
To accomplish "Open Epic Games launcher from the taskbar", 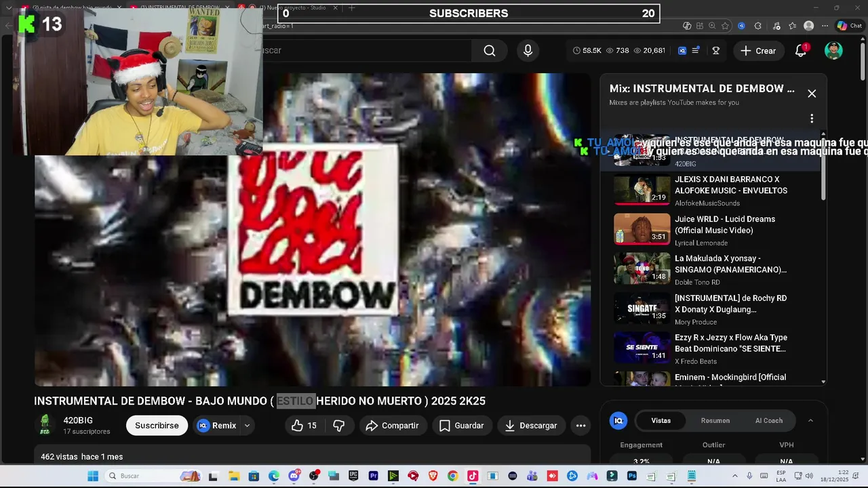I will pyautogui.click(x=353, y=476).
